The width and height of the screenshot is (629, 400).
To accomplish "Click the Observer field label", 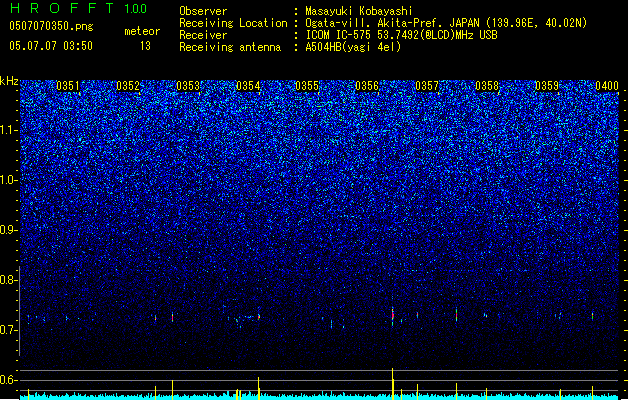I will [203, 11].
